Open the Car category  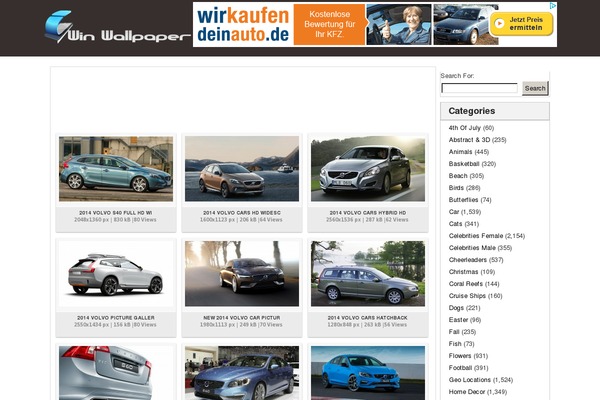tap(454, 212)
